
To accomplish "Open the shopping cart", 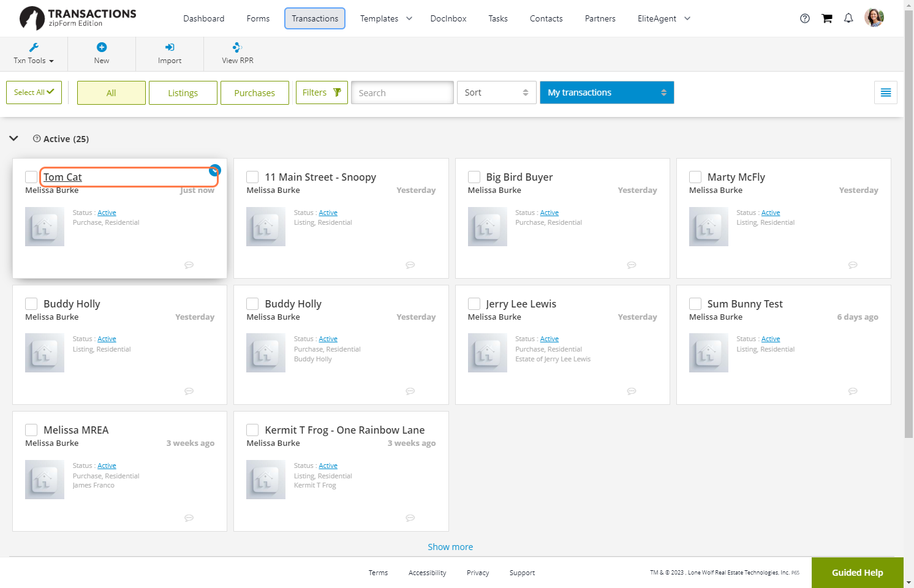I will coord(827,18).
